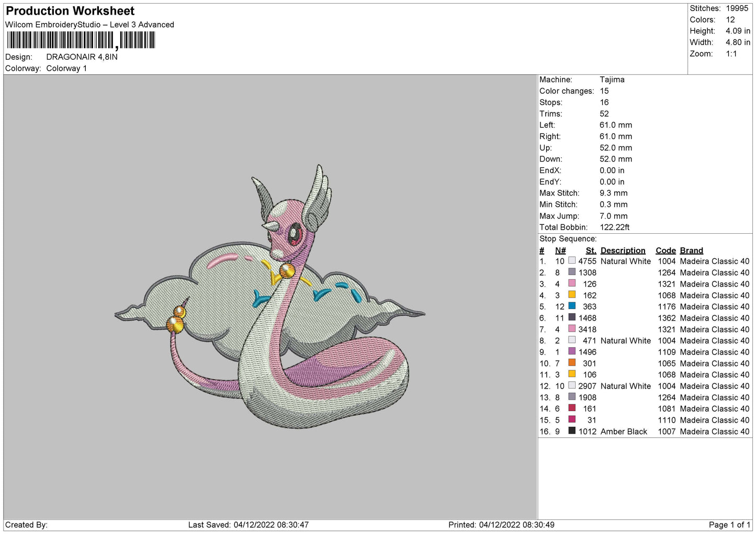Click 'Amber Black' description in row 16
The height and width of the screenshot is (534, 756).
click(x=624, y=431)
